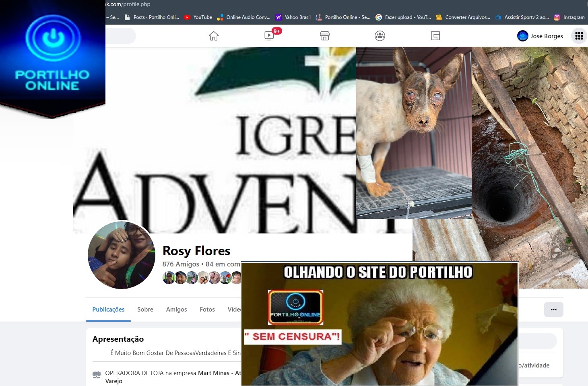Switch to the Publicações tab
The width and height of the screenshot is (588, 386).
108,310
